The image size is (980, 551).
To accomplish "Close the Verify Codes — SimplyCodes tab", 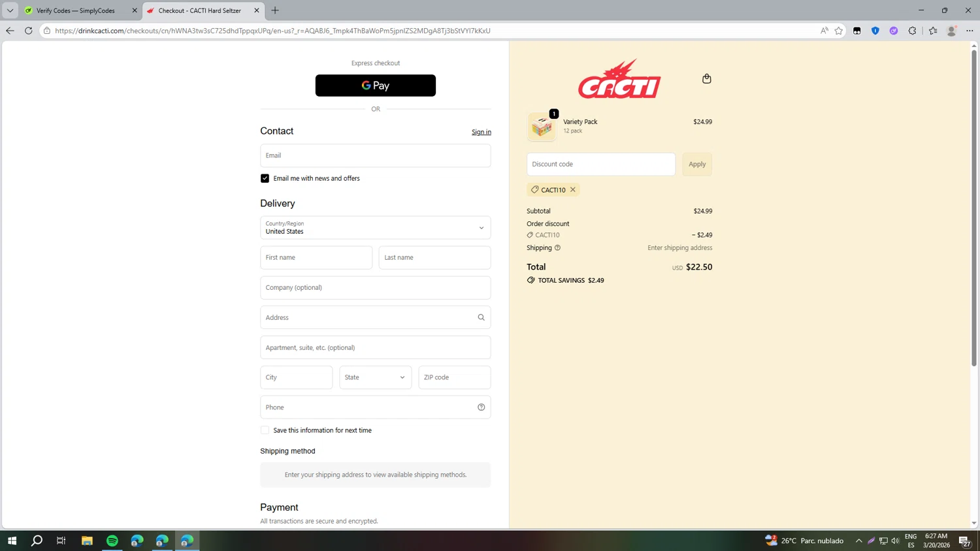I will (135, 10).
